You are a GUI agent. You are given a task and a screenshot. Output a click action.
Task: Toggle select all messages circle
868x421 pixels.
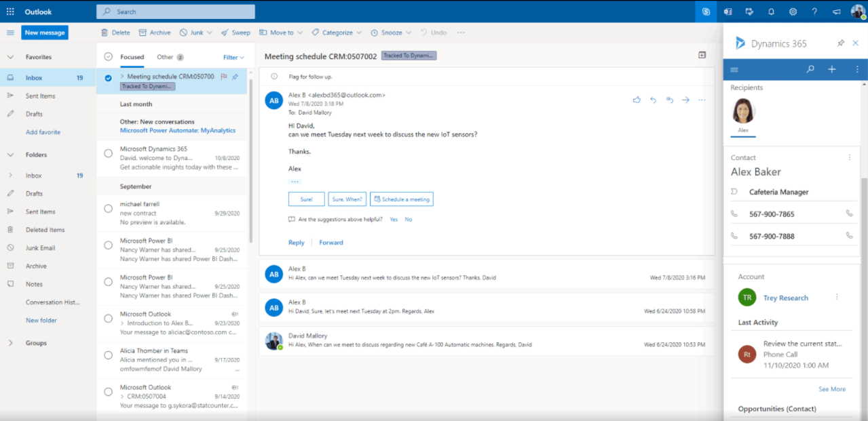(x=108, y=57)
